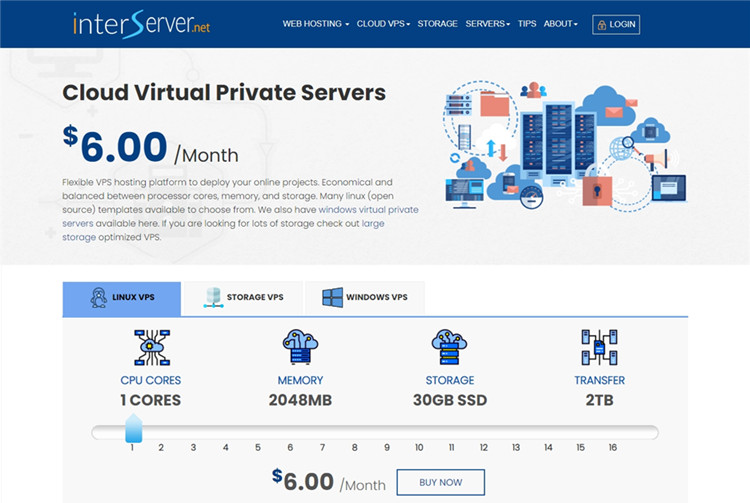Click the Windows logo icon in tab

point(332,298)
